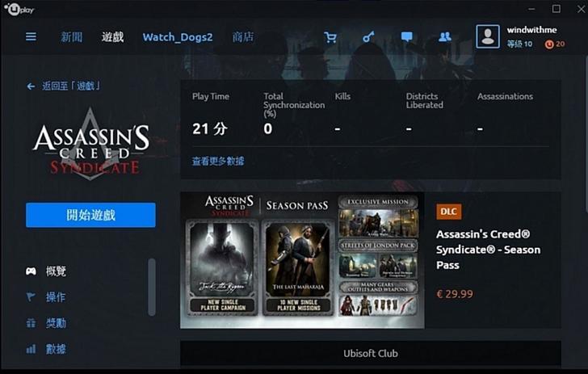Click the Ubisoft Club header
588x374 pixels.
[x=371, y=353]
